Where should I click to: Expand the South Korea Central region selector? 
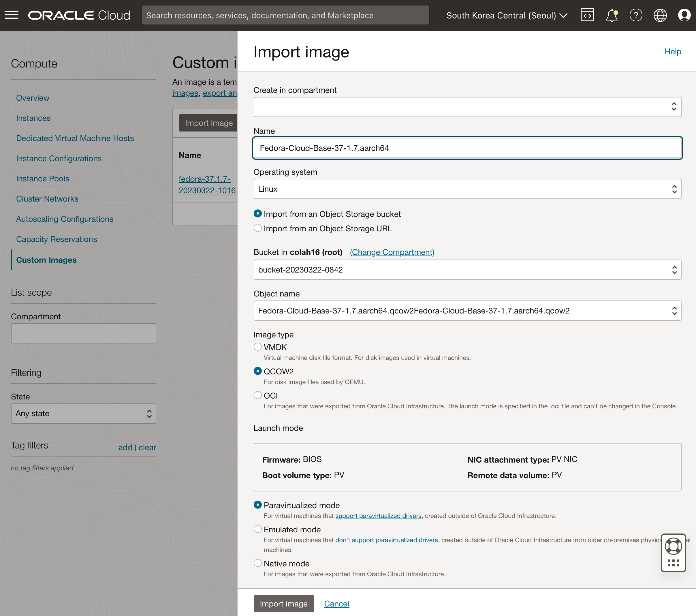pos(506,15)
